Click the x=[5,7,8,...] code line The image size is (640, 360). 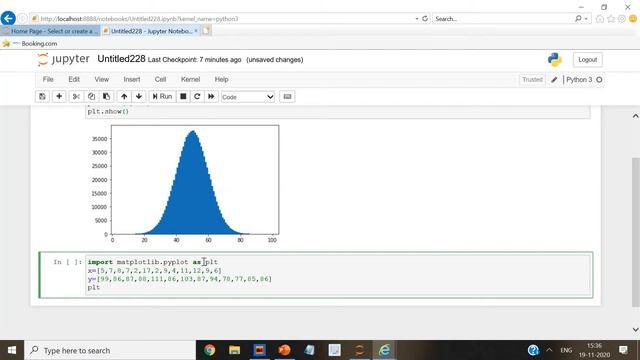[154, 271]
